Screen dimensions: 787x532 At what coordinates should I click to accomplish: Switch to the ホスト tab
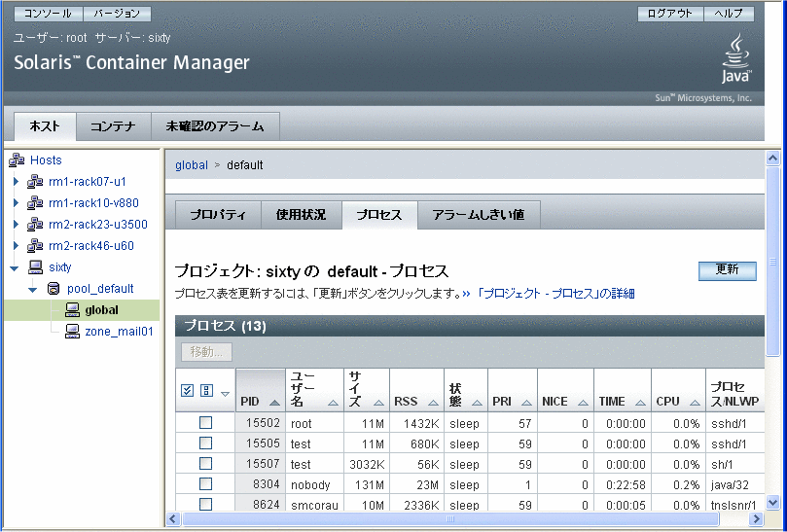tap(45, 126)
